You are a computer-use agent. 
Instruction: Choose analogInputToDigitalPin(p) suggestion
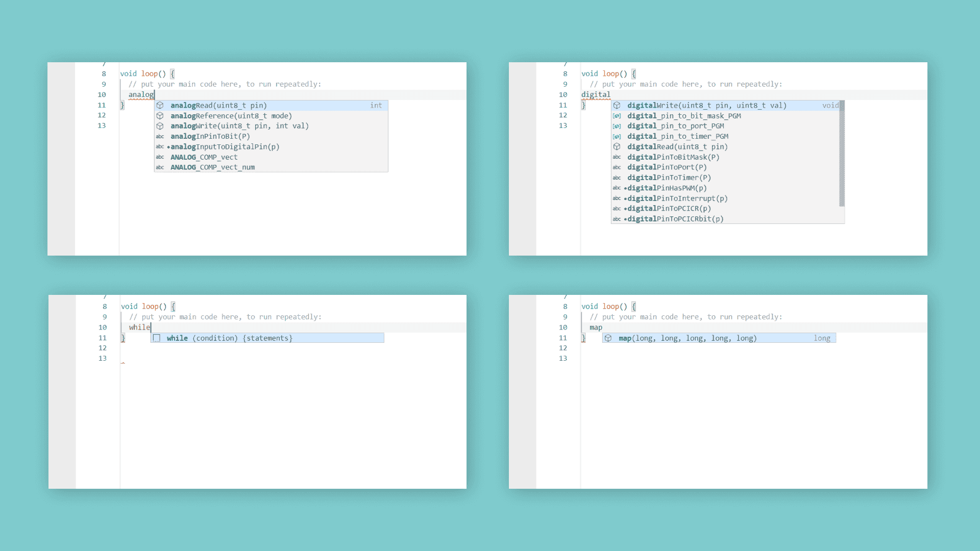pos(225,147)
